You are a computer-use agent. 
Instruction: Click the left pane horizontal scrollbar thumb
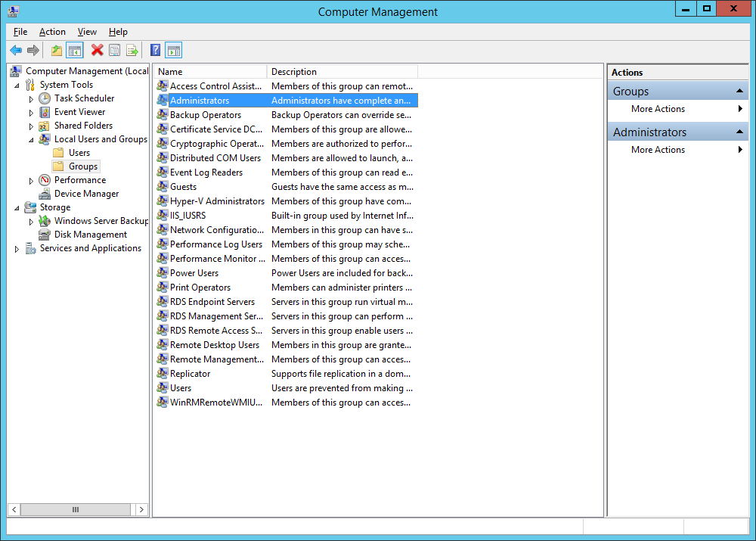(75, 510)
